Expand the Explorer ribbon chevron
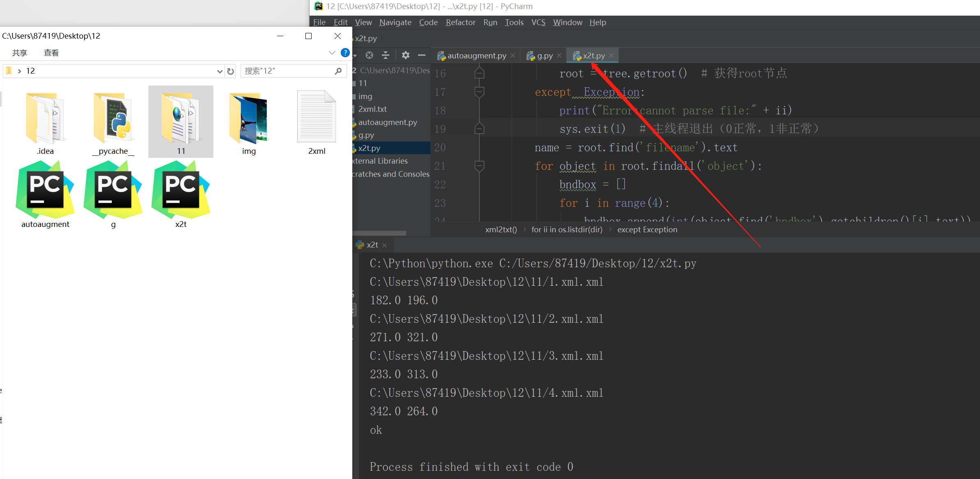The width and height of the screenshot is (980, 479). (x=332, y=53)
